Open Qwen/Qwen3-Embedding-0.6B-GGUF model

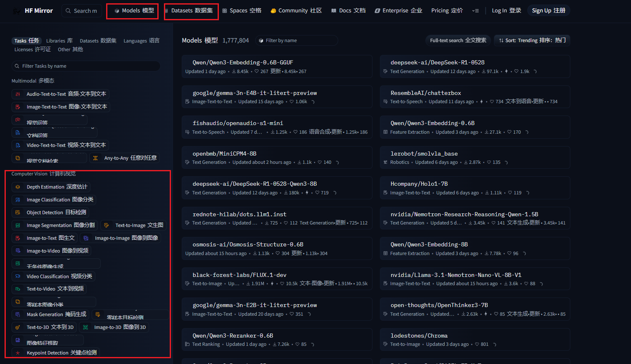point(277,67)
